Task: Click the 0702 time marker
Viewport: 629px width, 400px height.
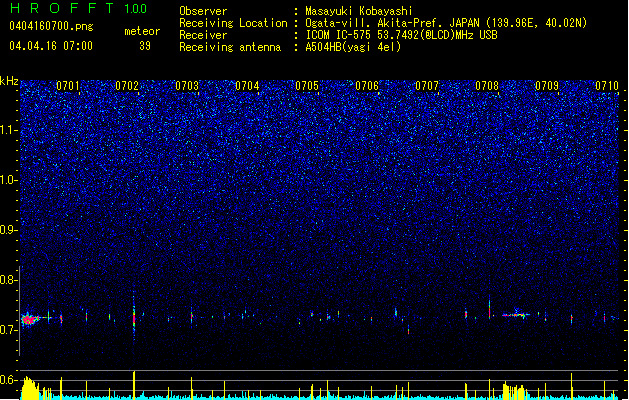Action: pyautogui.click(x=127, y=86)
